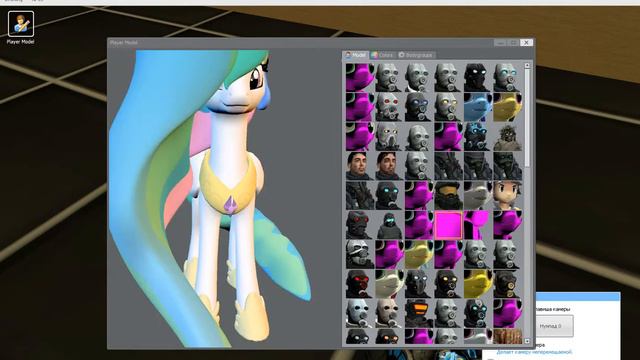Image resolution: width=640 pixels, height=360 pixels.
Task: Pick the gray pony model thumbnail
Action: click(x=478, y=195)
